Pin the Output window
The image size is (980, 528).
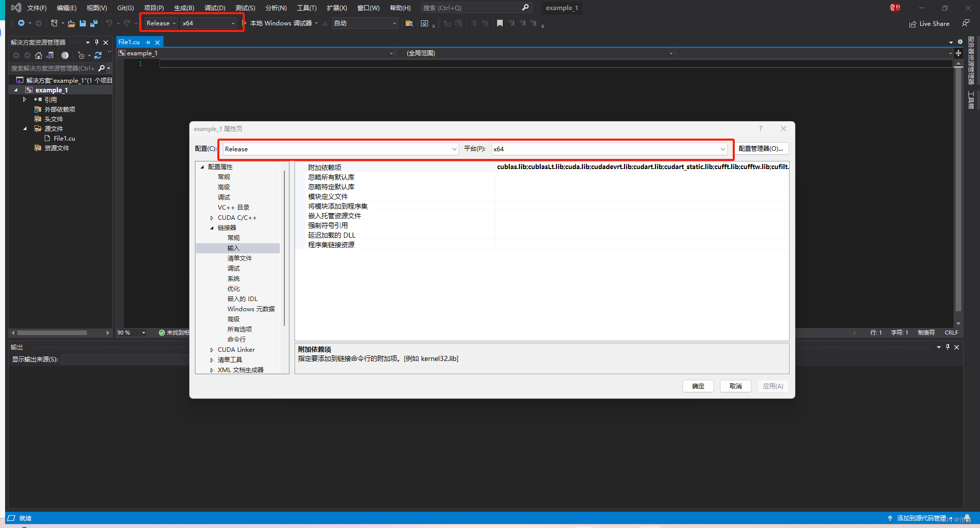tap(948, 347)
